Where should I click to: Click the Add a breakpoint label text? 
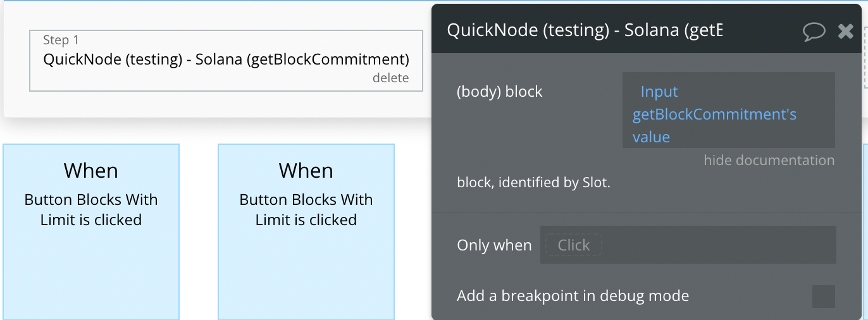click(x=573, y=295)
